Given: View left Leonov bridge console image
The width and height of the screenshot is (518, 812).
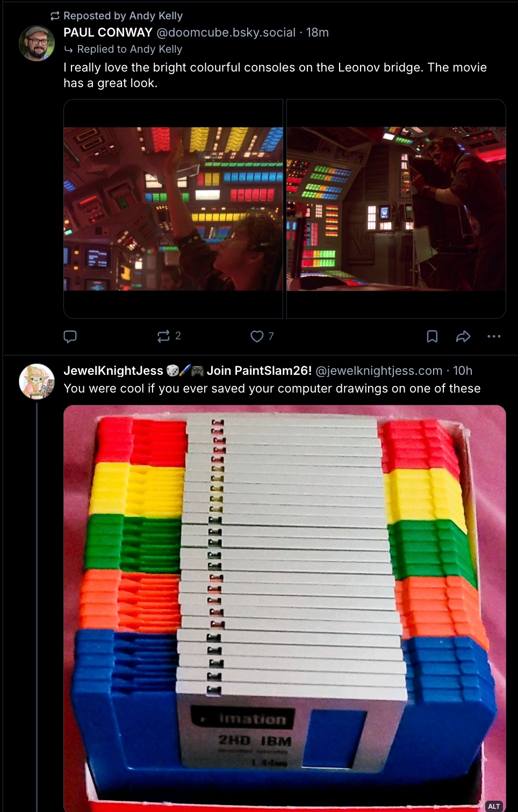Looking at the screenshot, I should coord(173,209).
